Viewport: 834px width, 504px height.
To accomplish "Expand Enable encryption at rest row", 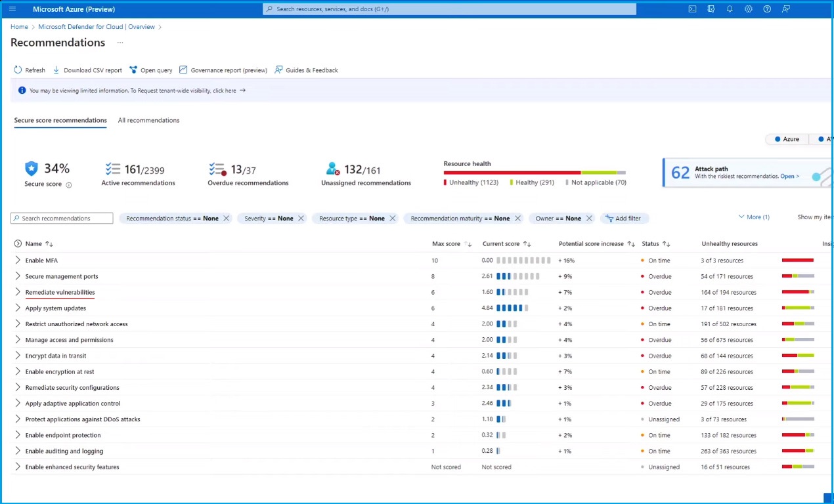I will point(18,371).
